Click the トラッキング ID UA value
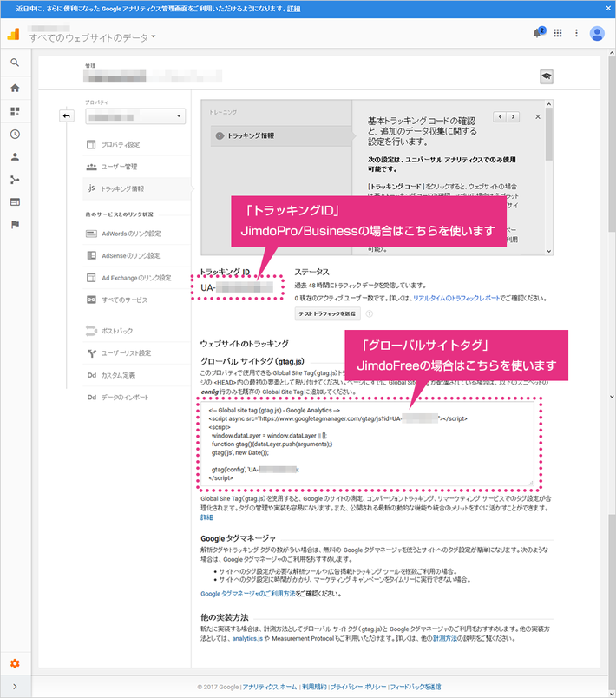Image resolution: width=616 pixels, height=698 pixels. click(237, 287)
